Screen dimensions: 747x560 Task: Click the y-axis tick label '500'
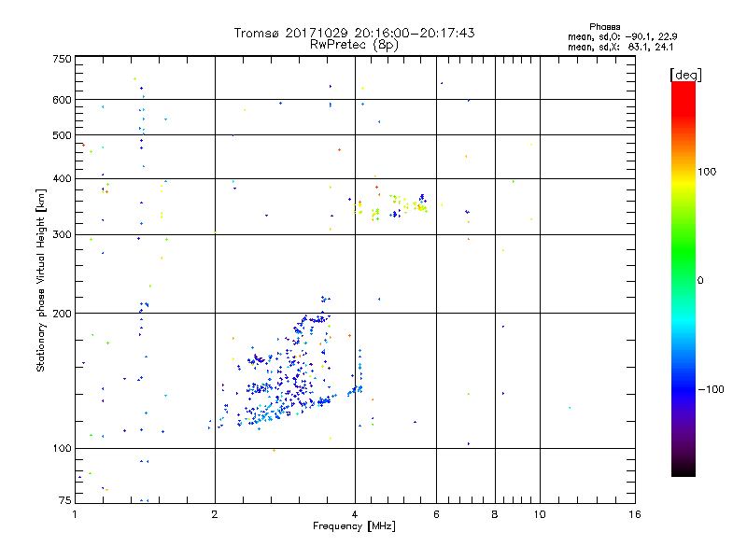click(x=62, y=135)
